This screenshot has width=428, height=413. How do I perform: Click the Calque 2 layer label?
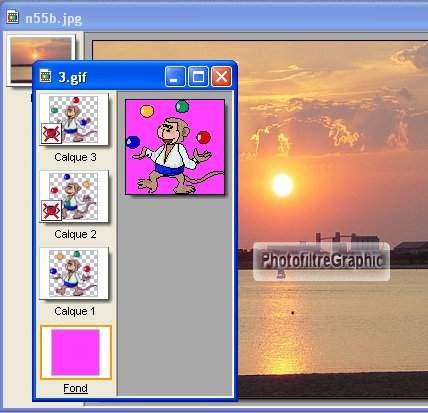[x=75, y=234]
